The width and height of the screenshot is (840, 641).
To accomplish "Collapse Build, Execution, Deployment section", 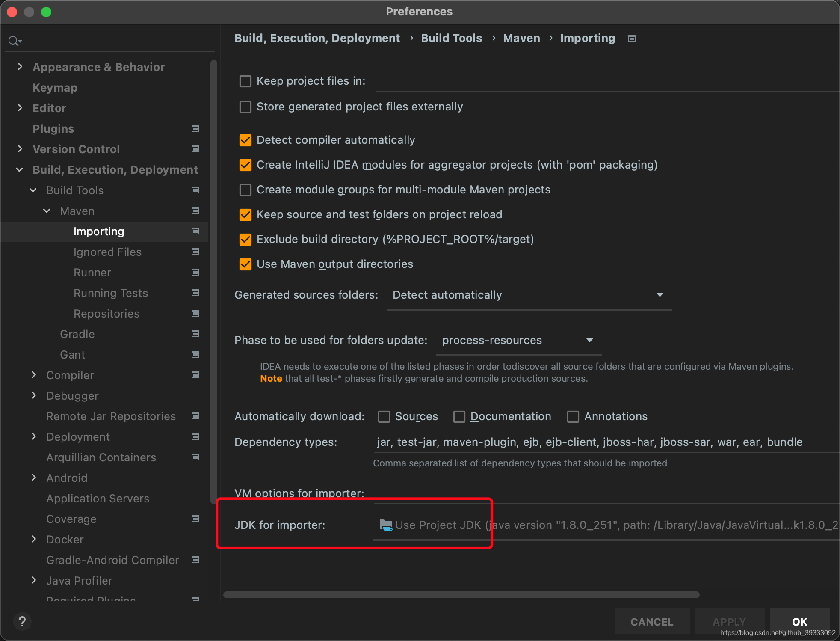I will 20,170.
